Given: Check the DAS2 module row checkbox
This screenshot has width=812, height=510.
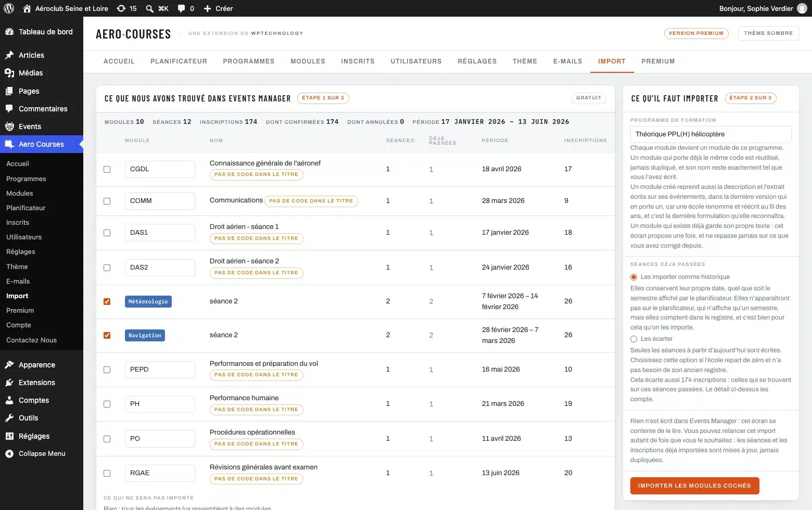Looking at the screenshot, I should 107,267.
